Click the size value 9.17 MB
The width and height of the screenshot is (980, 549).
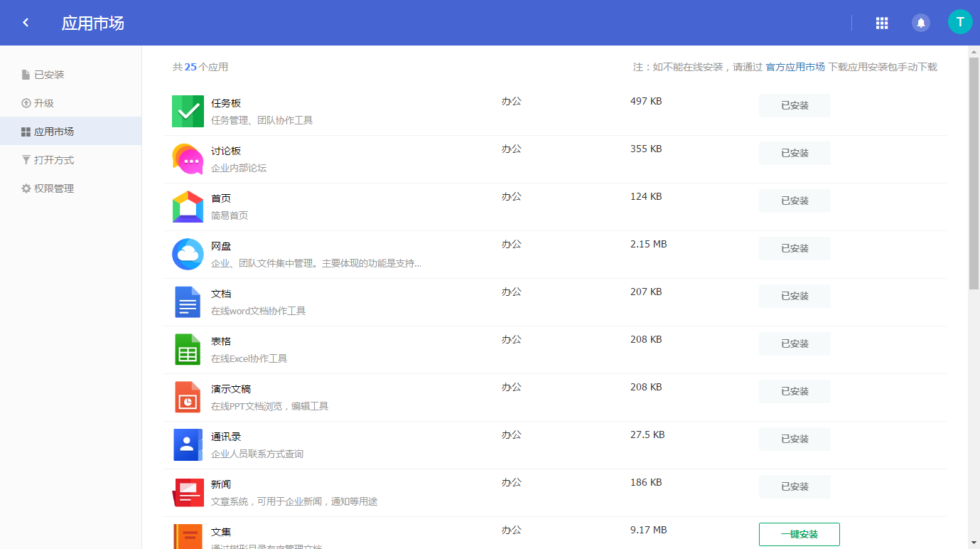pos(649,530)
